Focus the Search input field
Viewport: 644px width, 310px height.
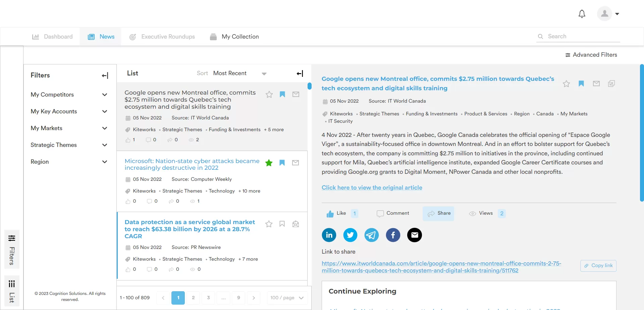tap(584, 36)
